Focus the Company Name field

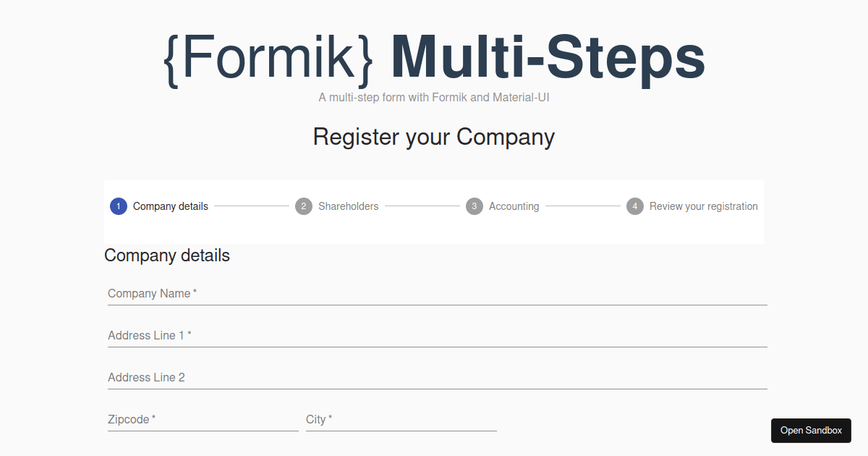click(x=438, y=293)
